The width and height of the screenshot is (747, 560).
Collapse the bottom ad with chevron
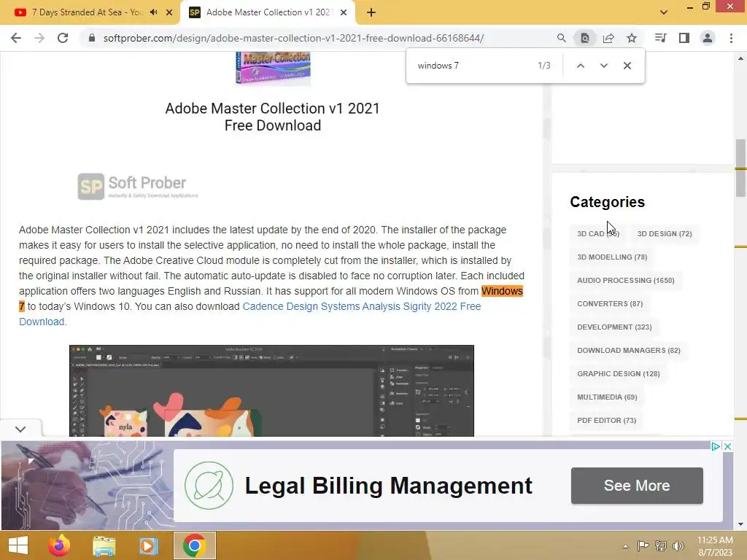(x=20, y=429)
